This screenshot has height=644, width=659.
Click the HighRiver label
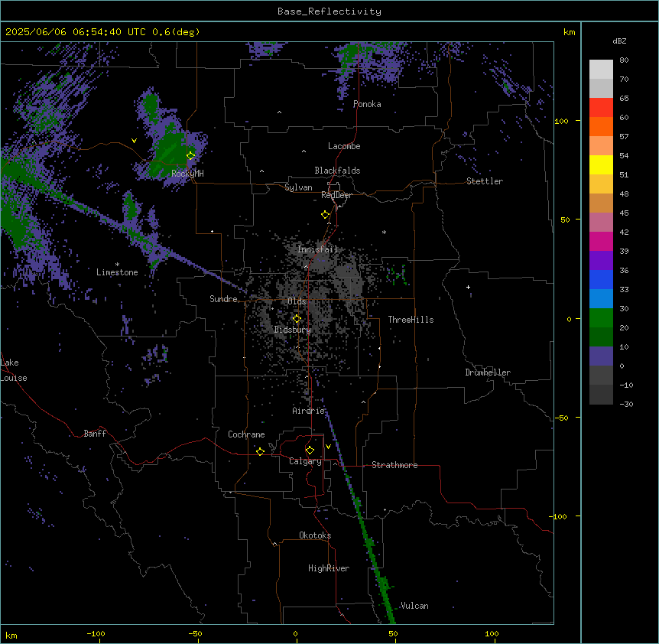(329, 568)
